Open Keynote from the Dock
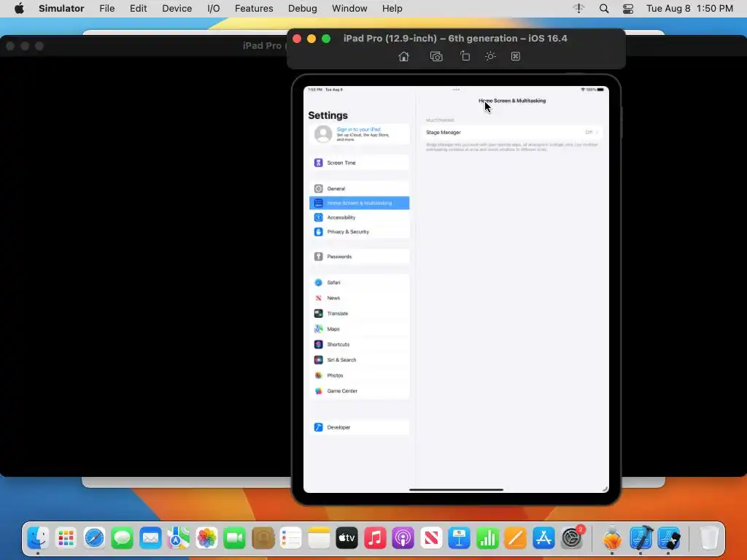Screen dimensions: 747x560 tap(460, 538)
